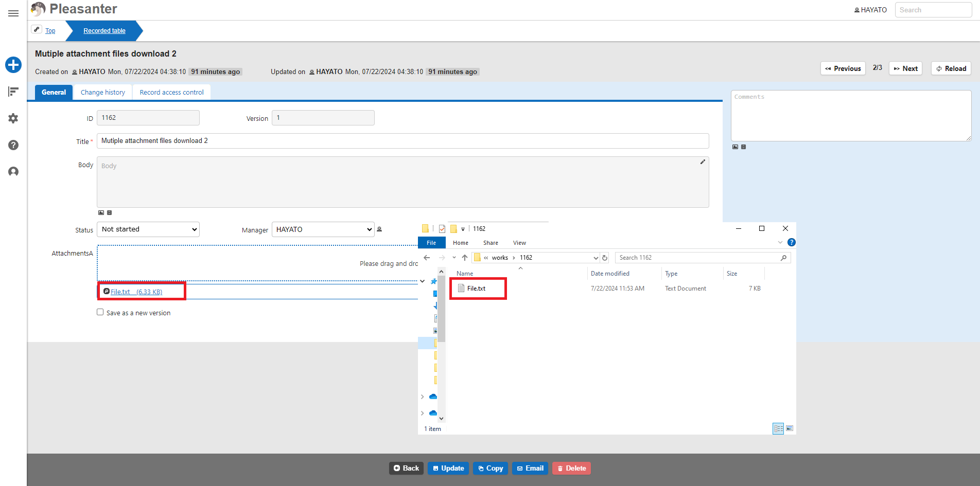
Task: Click the Update button
Action: (x=448, y=468)
